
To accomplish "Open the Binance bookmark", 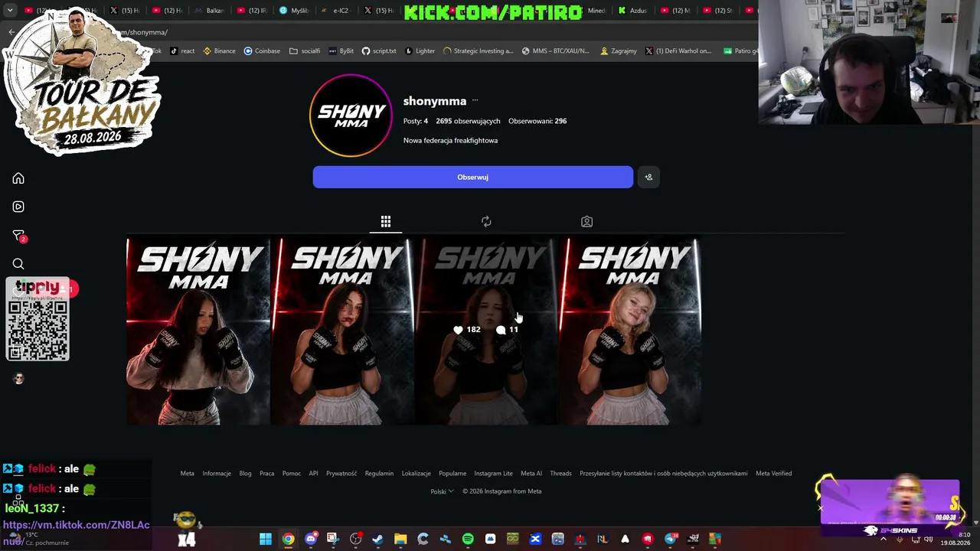I will click(x=219, y=51).
